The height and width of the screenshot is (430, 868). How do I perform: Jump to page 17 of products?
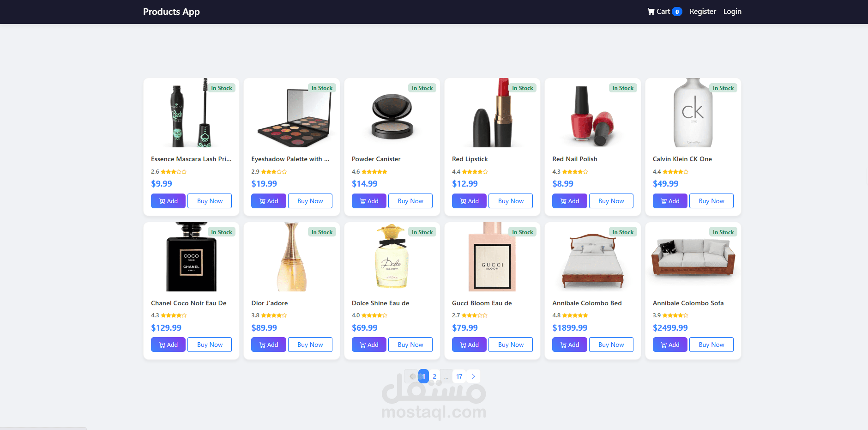point(459,376)
